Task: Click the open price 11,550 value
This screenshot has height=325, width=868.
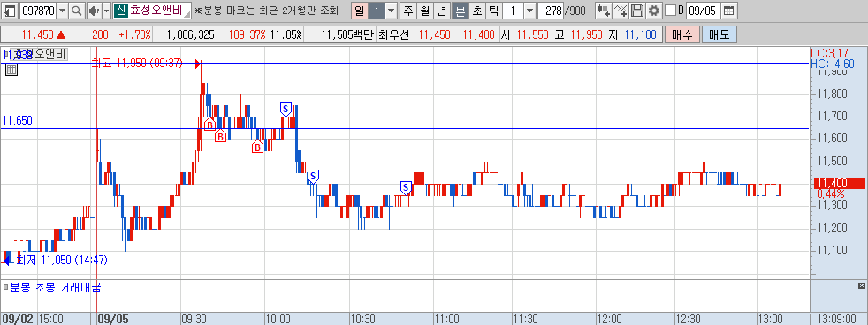Action: pyautogui.click(x=534, y=34)
